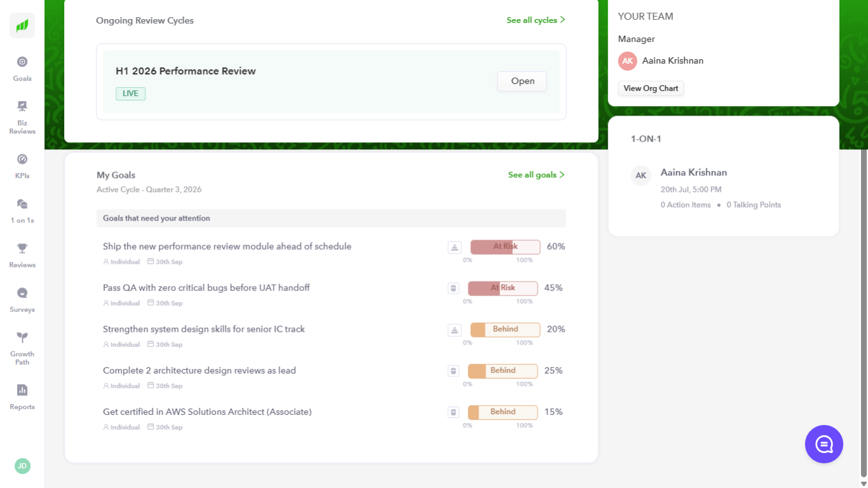
Task: Open goal "Ship the new performance review module ahead of schedule"
Action: pyautogui.click(x=227, y=247)
